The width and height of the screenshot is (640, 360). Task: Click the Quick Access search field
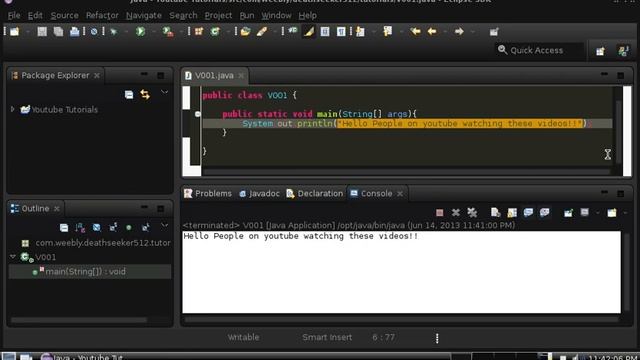pos(539,50)
